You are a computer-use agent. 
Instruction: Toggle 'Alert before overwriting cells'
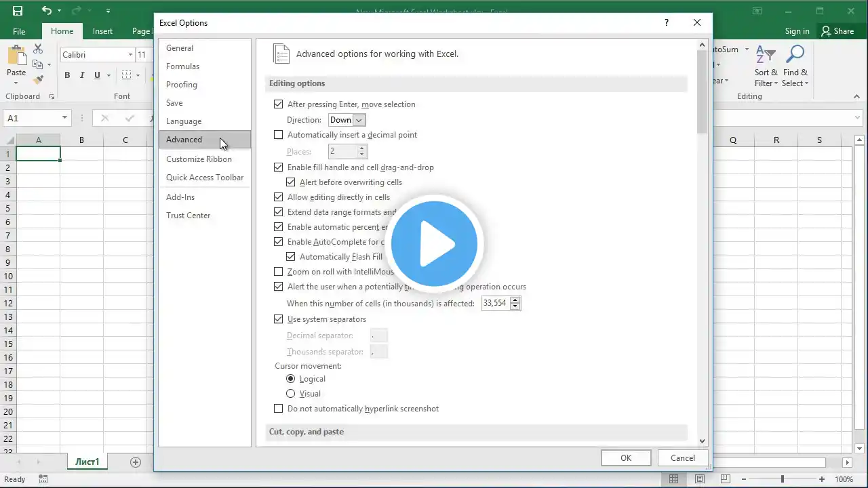pyautogui.click(x=290, y=182)
